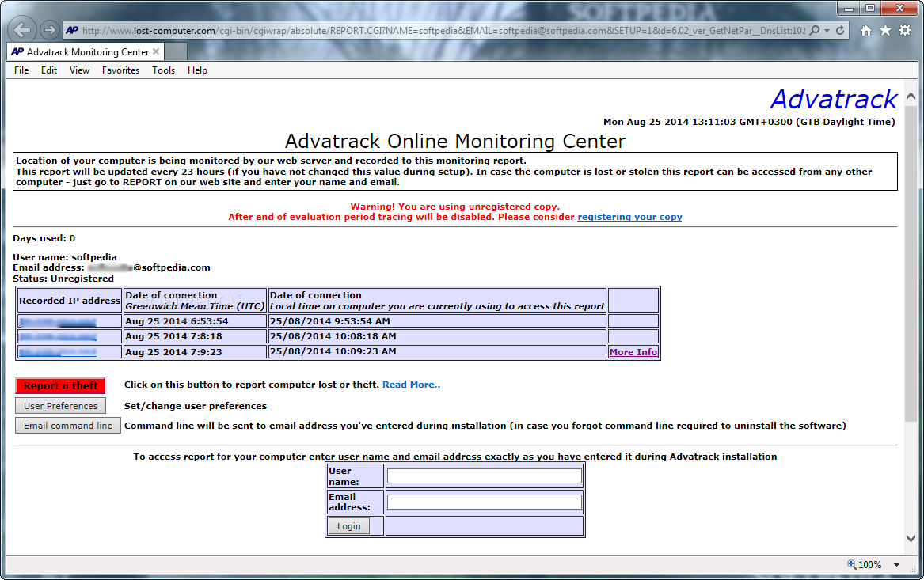Click 'Aug 25 2014 6:53:54' table cell
Image resolution: width=924 pixels, height=580 pixels.
point(195,321)
